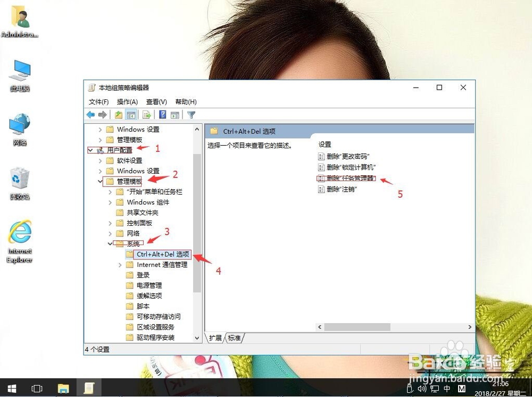Open the Administrator desktop folder icon
Screen dimensions: 532x397
tap(19, 23)
